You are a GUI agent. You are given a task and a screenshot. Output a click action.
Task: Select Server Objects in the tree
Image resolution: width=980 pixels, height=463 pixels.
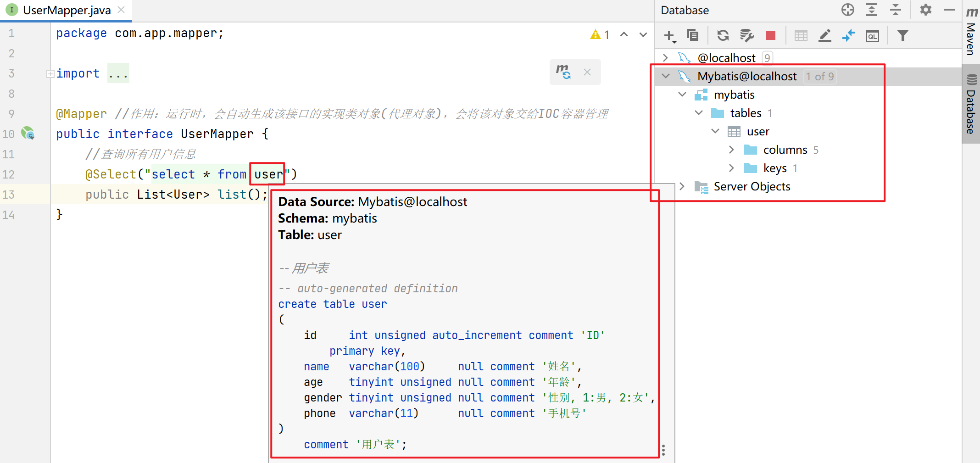pos(752,186)
